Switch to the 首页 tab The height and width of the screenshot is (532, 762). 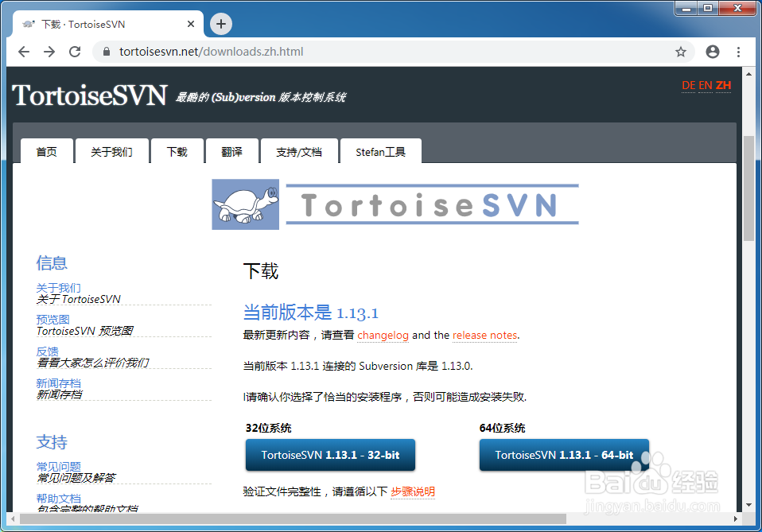(x=46, y=150)
